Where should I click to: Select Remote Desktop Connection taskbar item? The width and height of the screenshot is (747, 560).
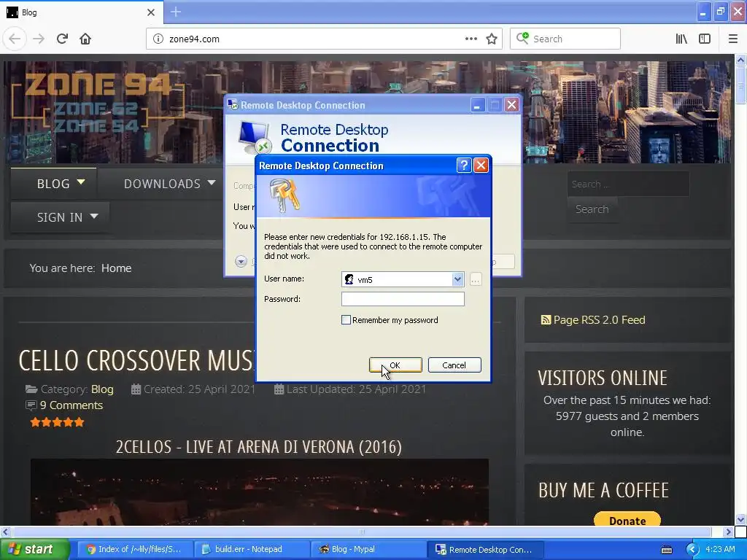click(x=486, y=550)
